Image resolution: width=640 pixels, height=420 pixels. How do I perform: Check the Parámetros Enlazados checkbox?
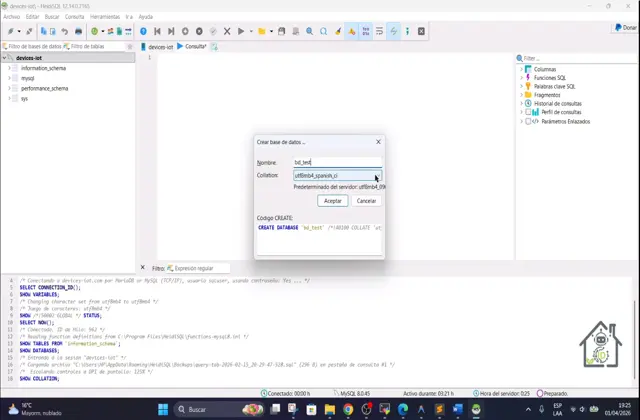point(528,121)
